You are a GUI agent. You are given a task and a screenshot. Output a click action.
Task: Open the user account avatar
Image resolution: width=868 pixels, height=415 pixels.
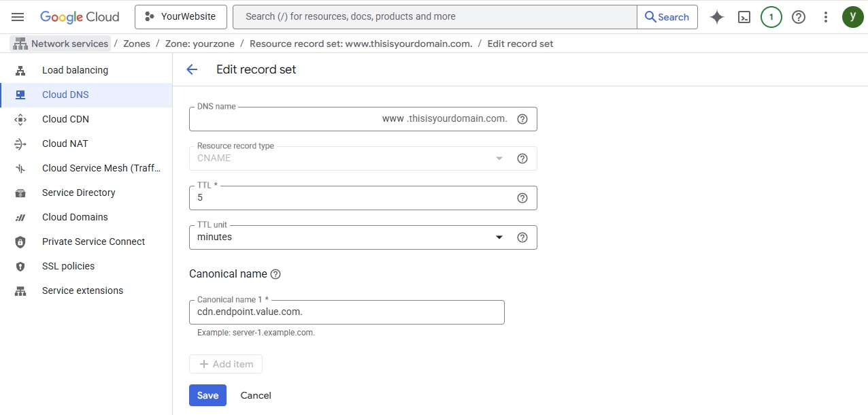[x=852, y=17]
